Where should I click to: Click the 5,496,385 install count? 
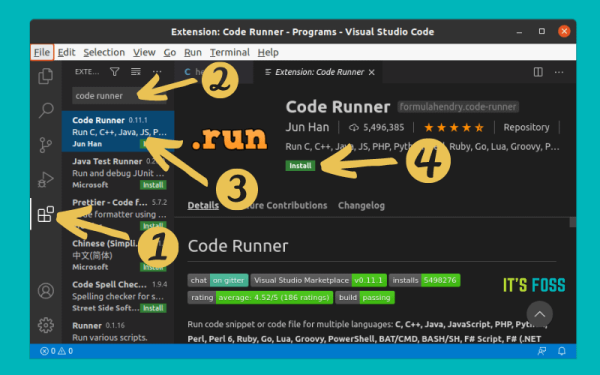(x=377, y=127)
